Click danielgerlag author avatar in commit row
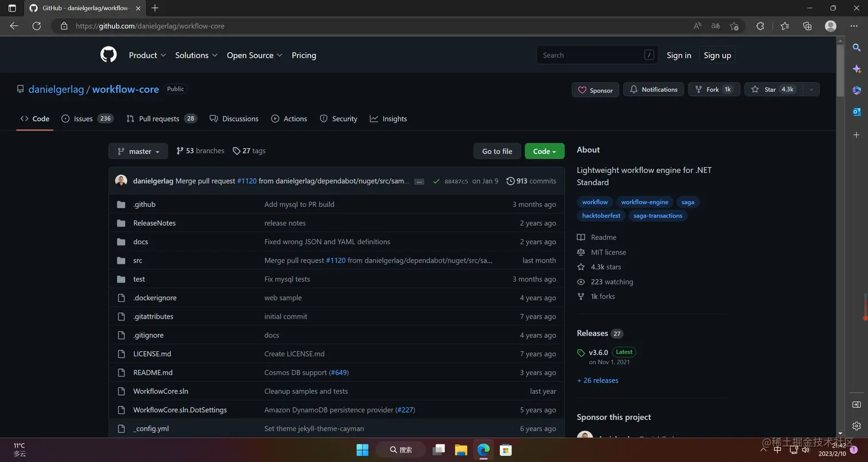This screenshot has width=868, height=462. coord(121,180)
